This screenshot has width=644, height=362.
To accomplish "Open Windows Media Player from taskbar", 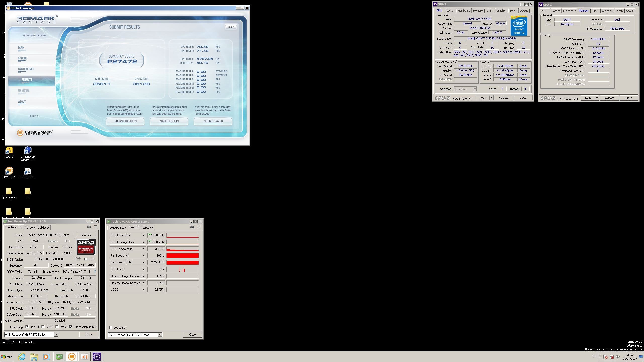I will (x=46, y=357).
